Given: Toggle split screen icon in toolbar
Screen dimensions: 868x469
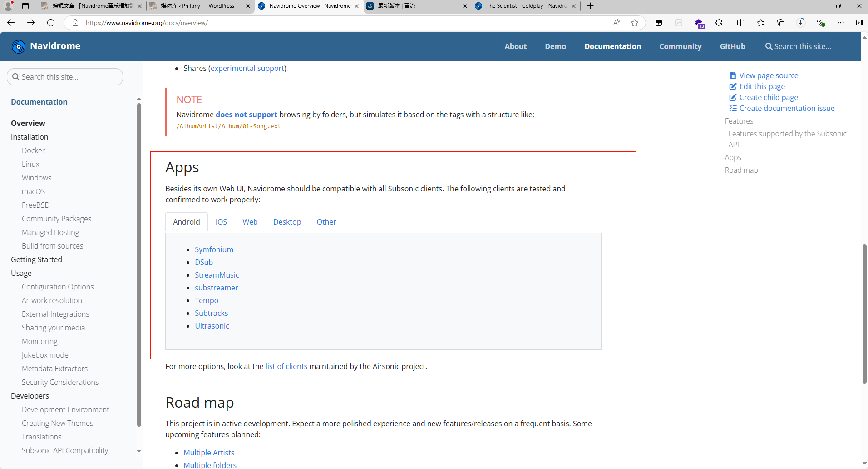Looking at the screenshot, I should pos(740,23).
